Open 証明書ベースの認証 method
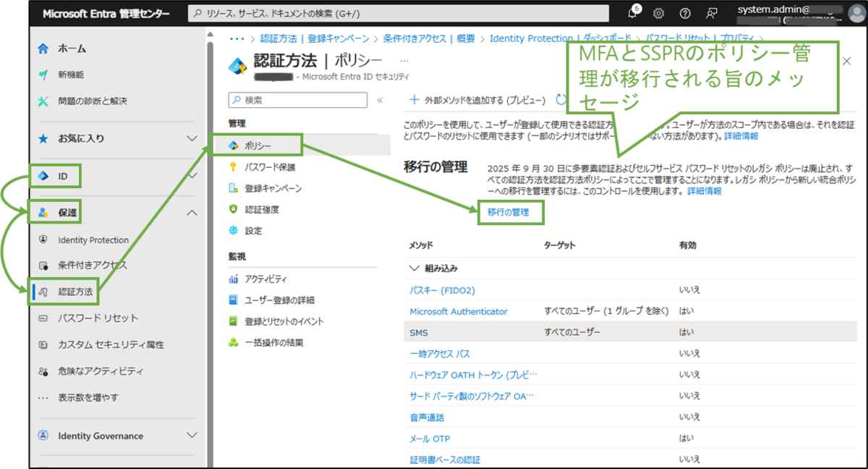 [445, 460]
